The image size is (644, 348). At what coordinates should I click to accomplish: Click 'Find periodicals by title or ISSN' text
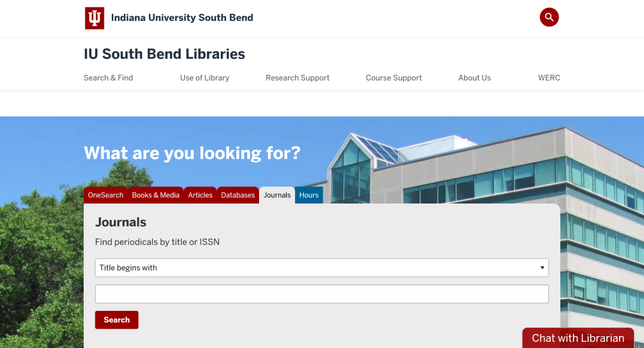click(157, 242)
